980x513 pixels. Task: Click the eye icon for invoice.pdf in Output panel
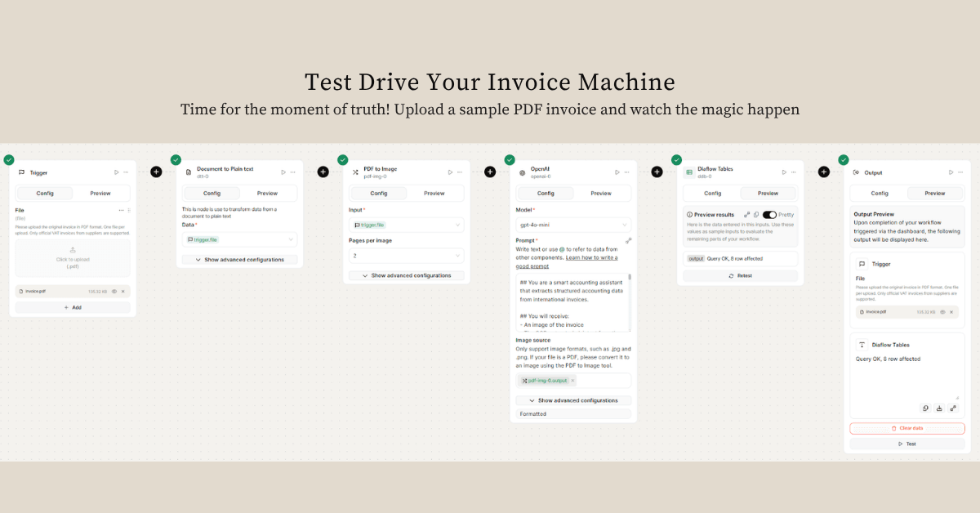point(942,312)
